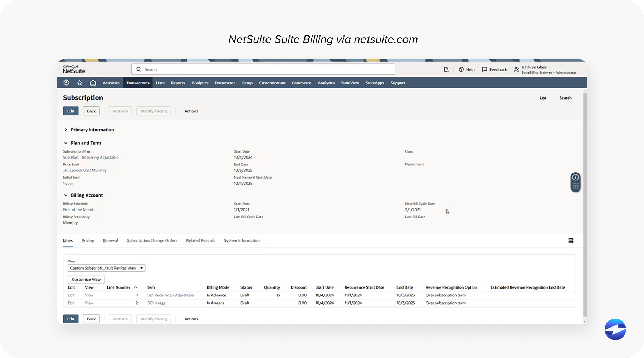
Task: Open the Activities menu
Action: (x=111, y=83)
